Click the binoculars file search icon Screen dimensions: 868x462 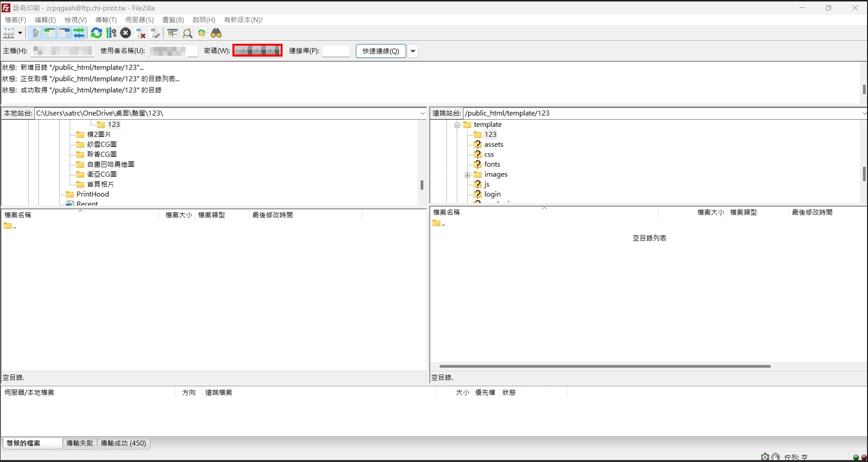click(216, 33)
